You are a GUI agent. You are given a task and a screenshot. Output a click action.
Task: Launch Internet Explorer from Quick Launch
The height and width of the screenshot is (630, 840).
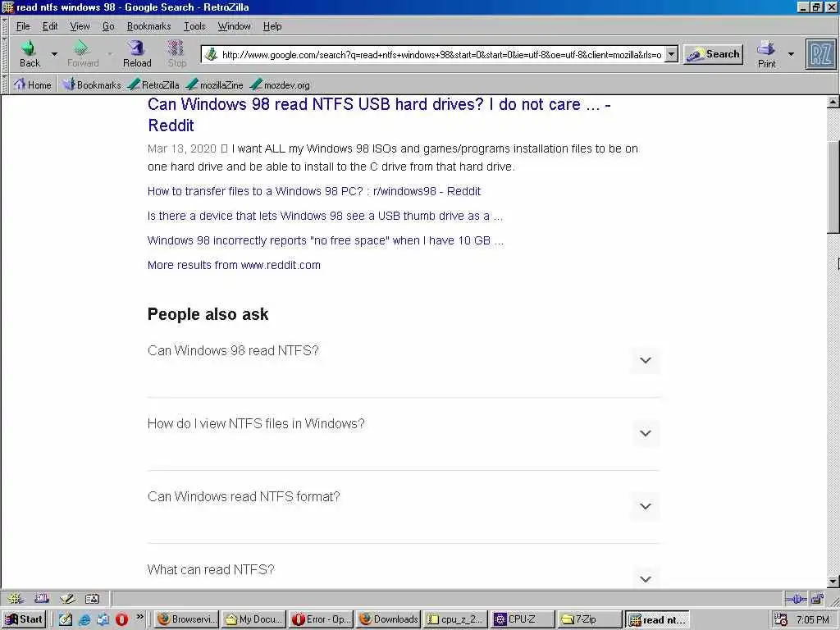coord(84,619)
